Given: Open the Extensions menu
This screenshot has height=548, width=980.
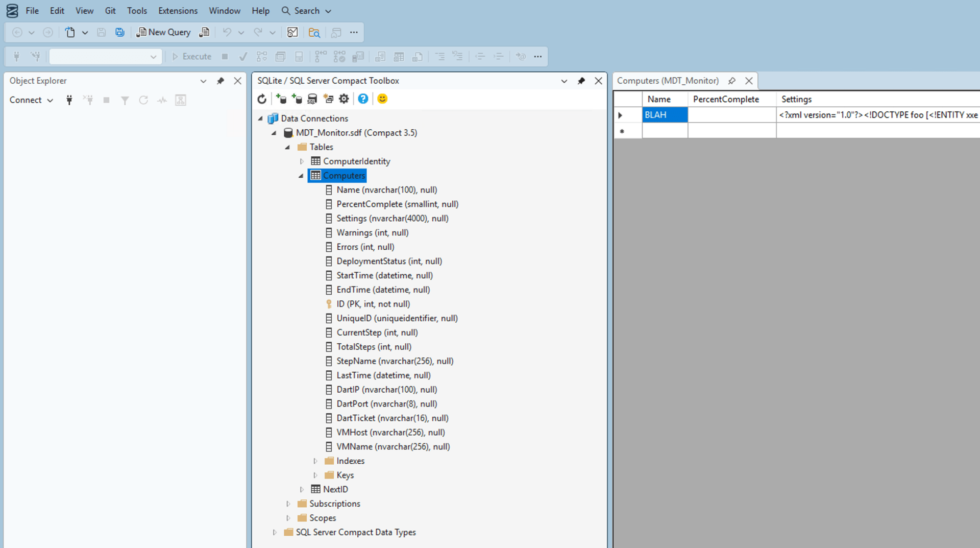Looking at the screenshot, I should 178,11.
